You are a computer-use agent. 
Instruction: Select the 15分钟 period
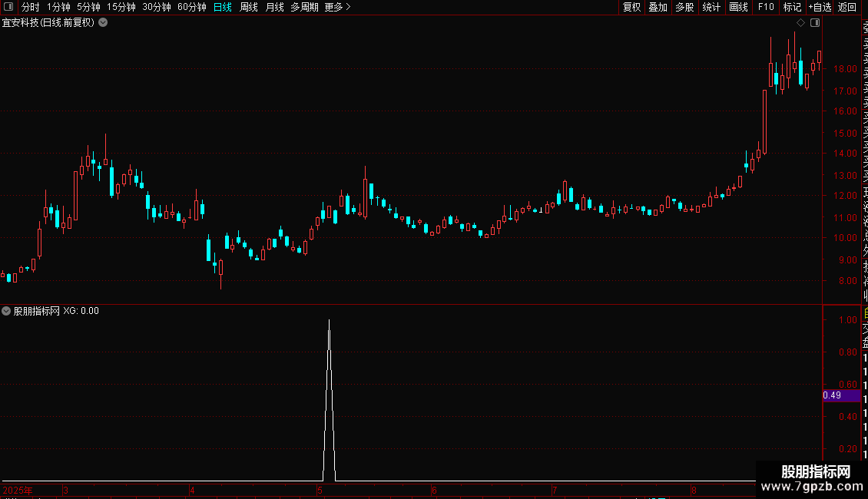121,7
